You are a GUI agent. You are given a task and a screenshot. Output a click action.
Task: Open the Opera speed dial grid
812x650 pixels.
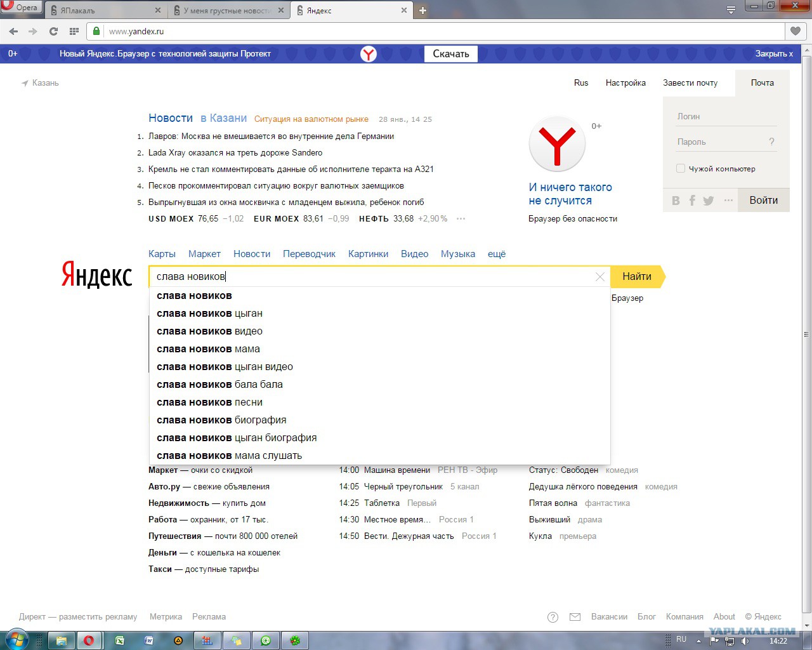pos(74,31)
